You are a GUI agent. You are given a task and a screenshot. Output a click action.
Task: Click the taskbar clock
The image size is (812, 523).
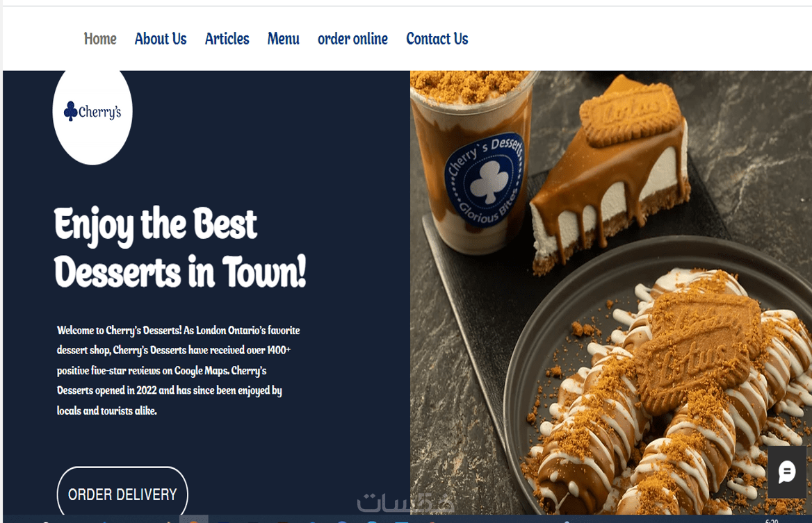772,520
